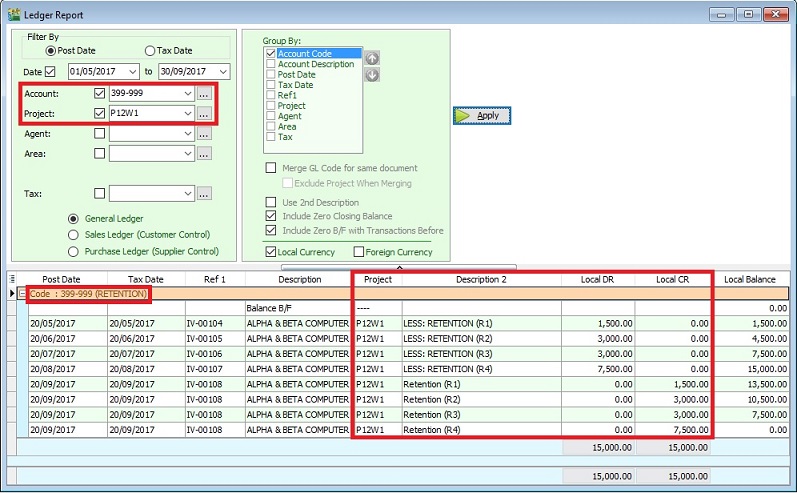This screenshot has height=493, width=797.
Task: Click the Ledger Report title bar icon
Action: coord(14,14)
